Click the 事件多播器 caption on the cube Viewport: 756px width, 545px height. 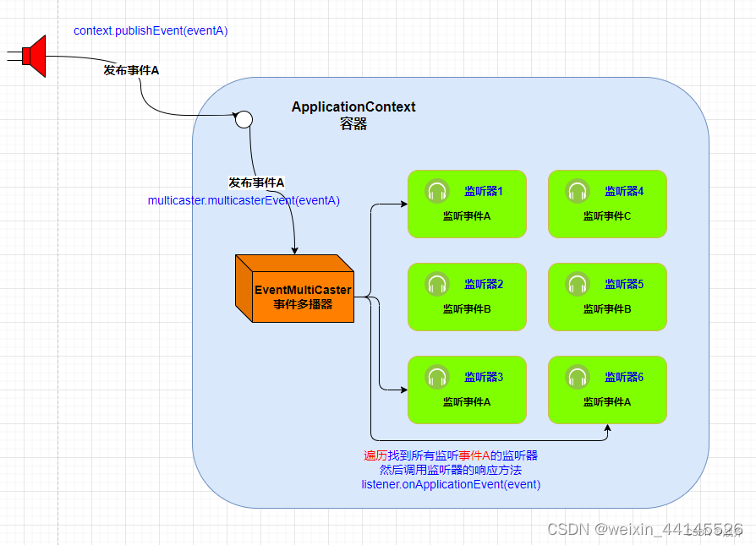[303, 304]
